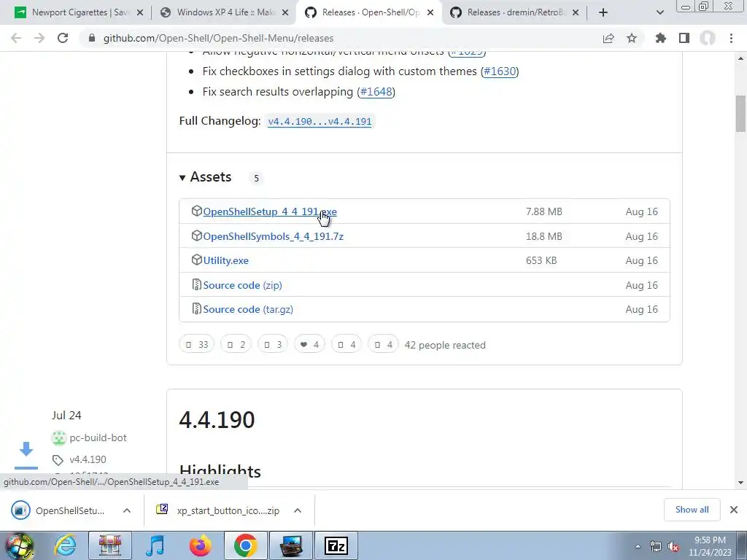Download Source code (tar.gz)
This screenshot has width=747, height=560.
coord(248,309)
